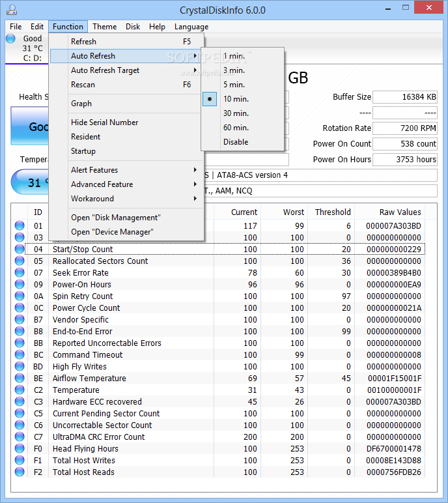Toggle the Startup option in Function menu
Viewport: 448px width, 503px height.
click(126, 151)
